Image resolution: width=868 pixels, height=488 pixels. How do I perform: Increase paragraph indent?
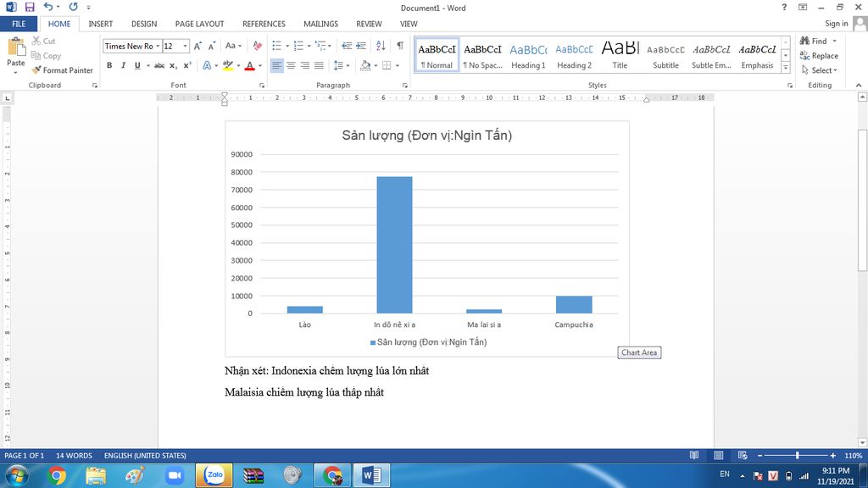point(361,46)
